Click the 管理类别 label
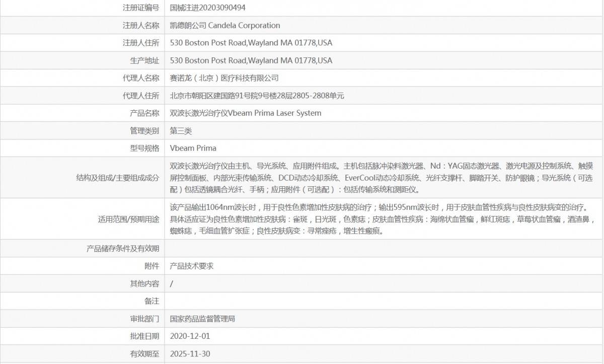Image resolution: width=604 pixels, height=364 pixels. (x=144, y=130)
